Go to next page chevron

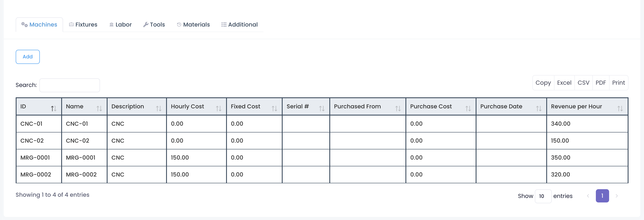(x=616, y=196)
